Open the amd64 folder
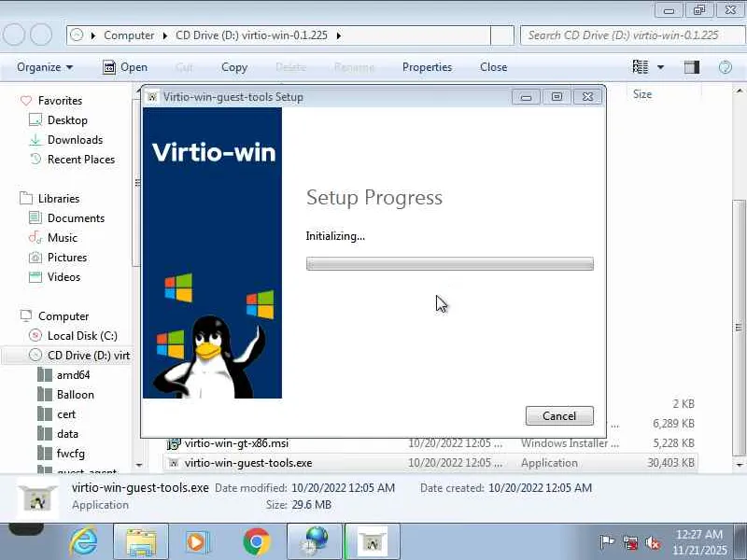The height and width of the screenshot is (560, 747). 73,375
